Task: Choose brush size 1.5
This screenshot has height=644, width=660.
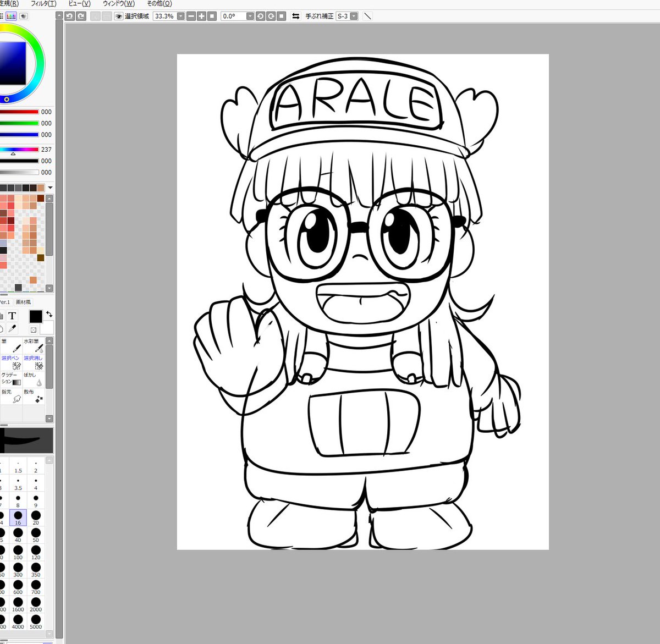Action: (18, 466)
